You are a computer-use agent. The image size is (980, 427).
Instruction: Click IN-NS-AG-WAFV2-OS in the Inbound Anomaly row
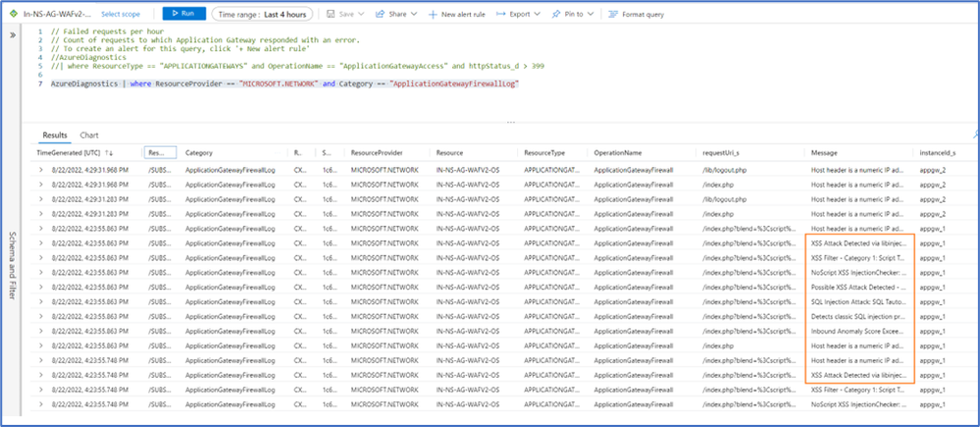(468, 332)
